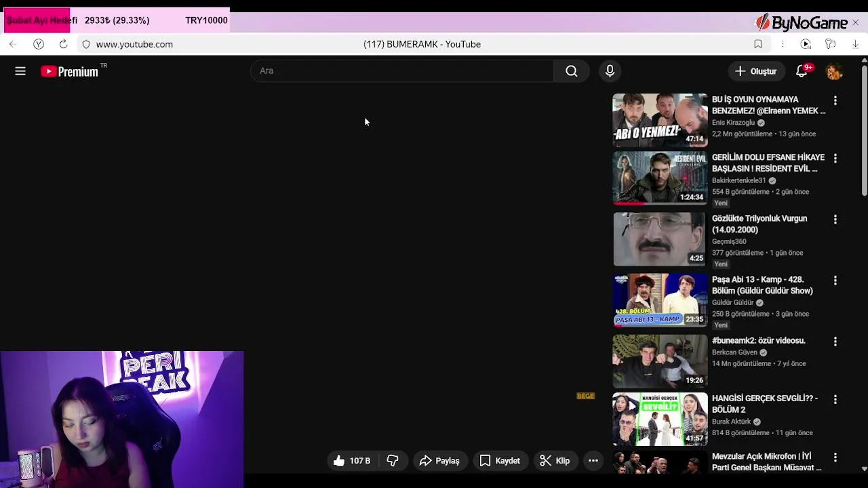Reload the page with refresh icon
Viewport: 868px width, 488px height.
point(63,44)
